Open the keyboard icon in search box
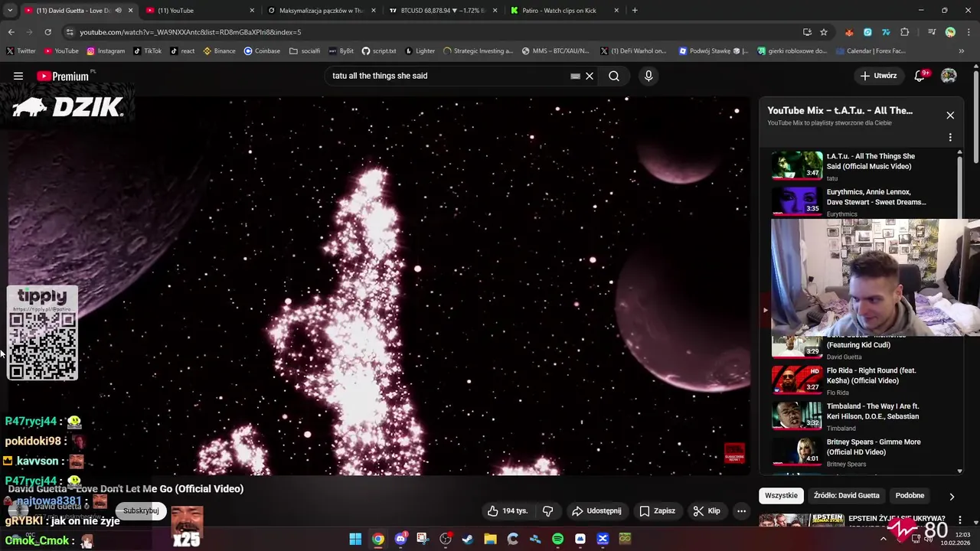 click(575, 76)
